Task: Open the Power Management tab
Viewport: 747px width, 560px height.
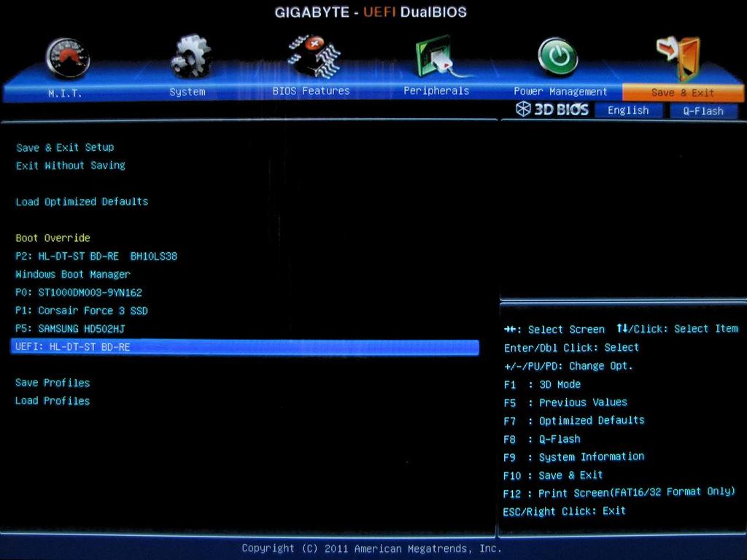Action: (560, 91)
